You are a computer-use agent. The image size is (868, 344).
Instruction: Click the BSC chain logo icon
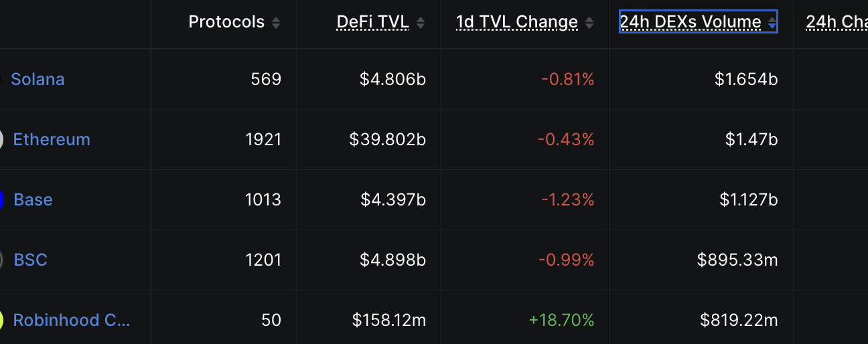coord(1,260)
